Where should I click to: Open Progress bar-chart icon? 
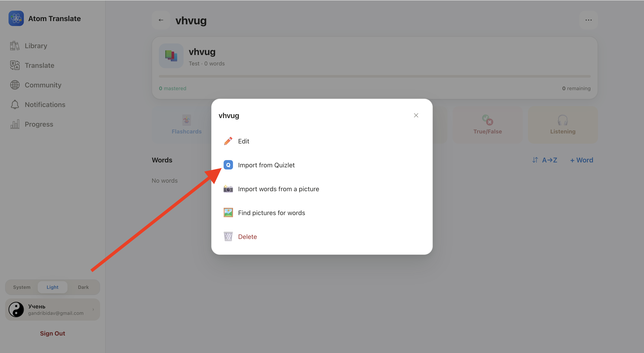15,124
